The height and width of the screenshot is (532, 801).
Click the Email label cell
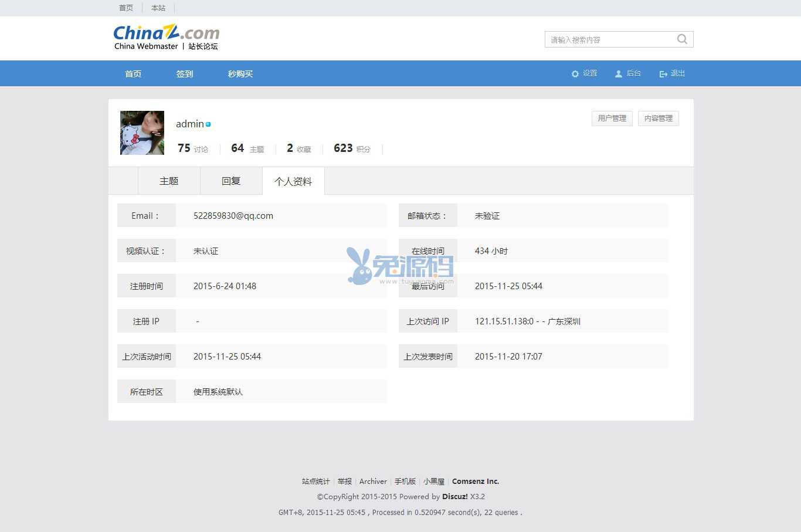tap(147, 215)
